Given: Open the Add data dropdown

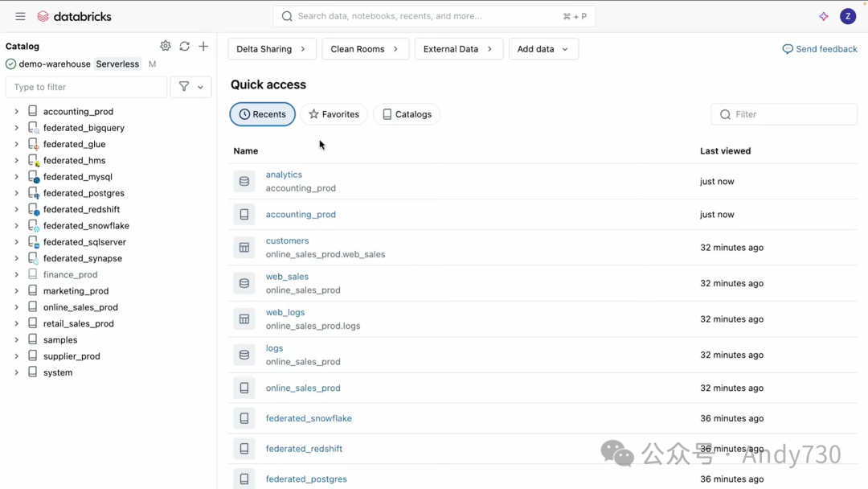Looking at the screenshot, I should 543,49.
